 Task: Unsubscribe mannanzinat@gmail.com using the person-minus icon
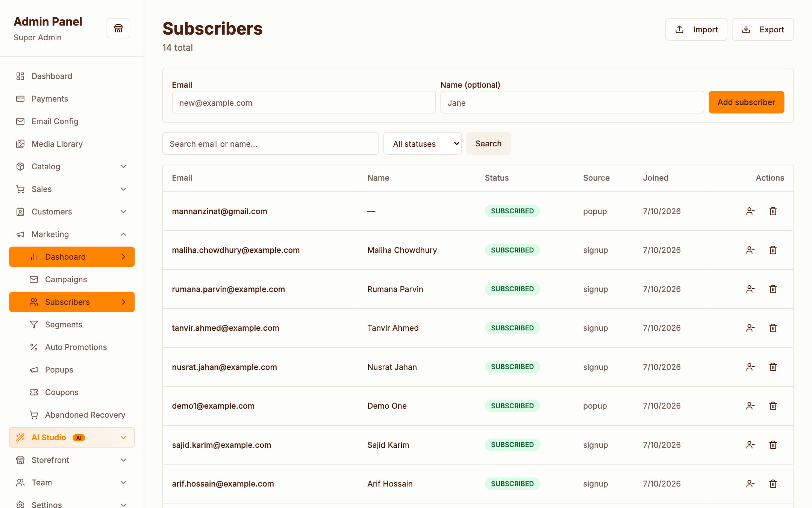(x=750, y=211)
